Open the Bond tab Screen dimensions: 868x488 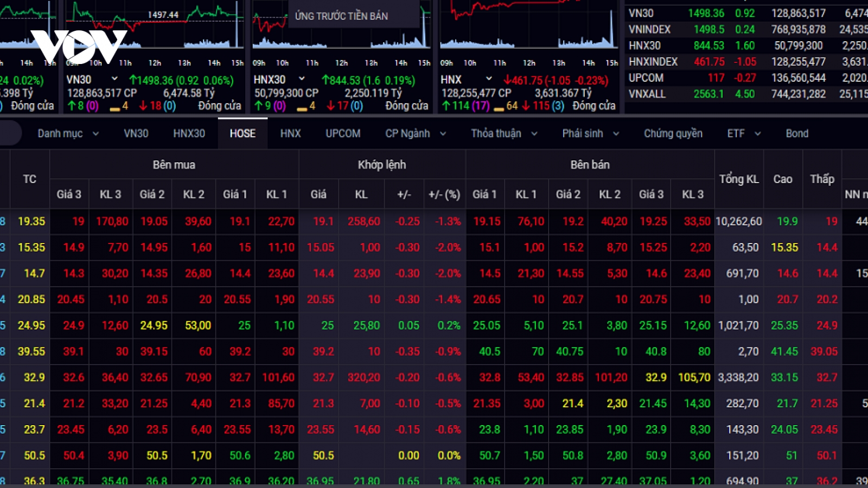[797, 133]
